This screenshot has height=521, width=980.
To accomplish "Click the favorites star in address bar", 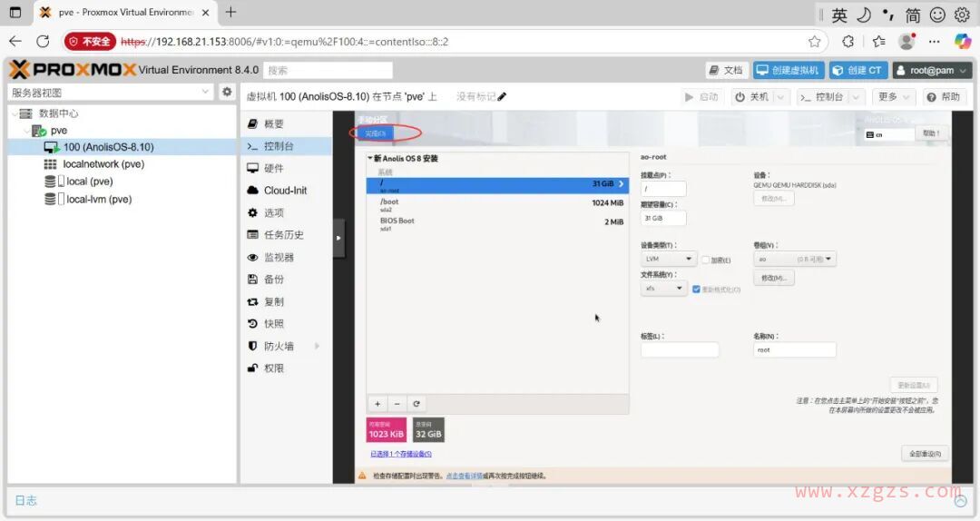I will [x=814, y=41].
